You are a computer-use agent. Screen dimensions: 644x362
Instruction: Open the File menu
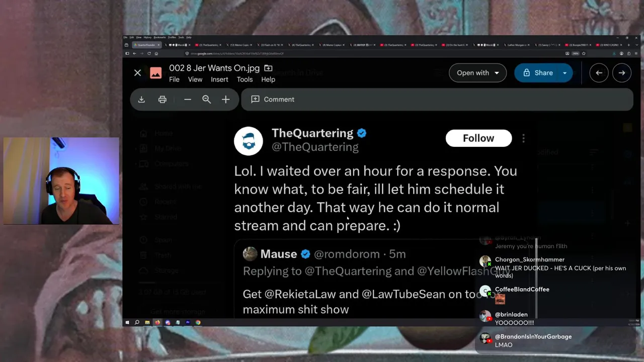[174, 79]
